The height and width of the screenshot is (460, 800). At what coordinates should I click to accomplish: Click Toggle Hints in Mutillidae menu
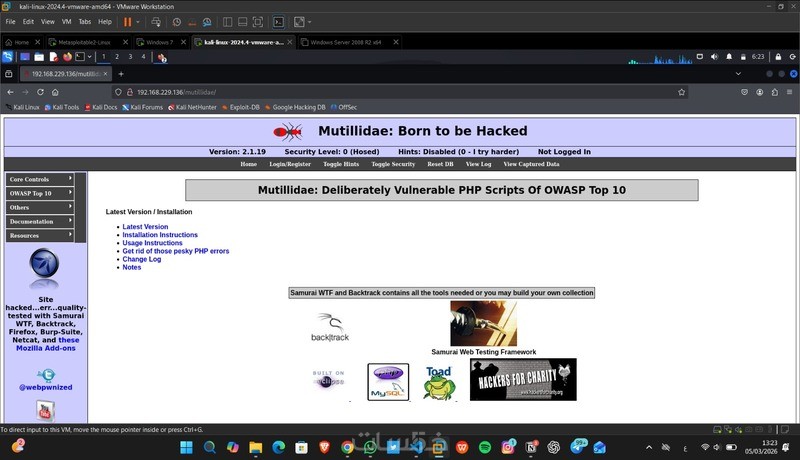341,164
